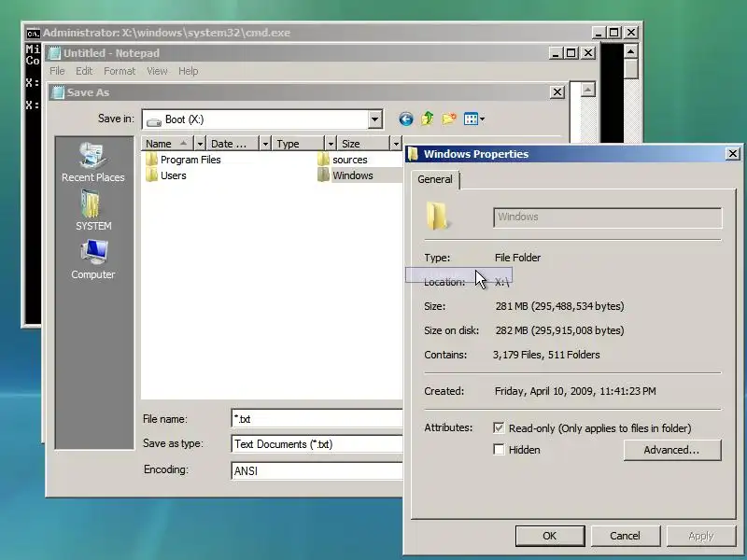Click the Notepad icon in the Save As title bar
The image size is (747, 560).
point(57,92)
